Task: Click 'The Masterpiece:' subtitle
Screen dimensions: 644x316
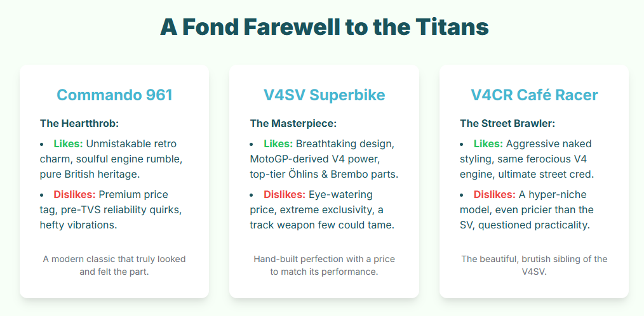Action: click(x=293, y=123)
